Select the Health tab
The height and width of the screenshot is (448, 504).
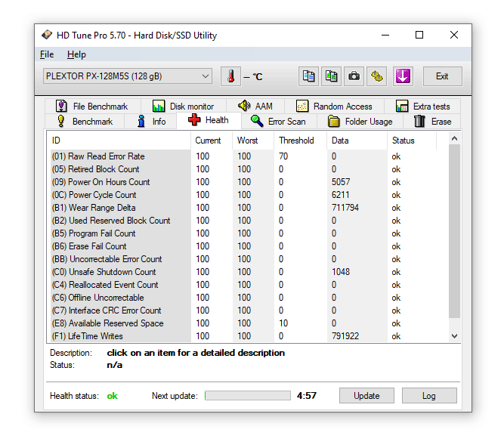pyautogui.click(x=209, y=121)
